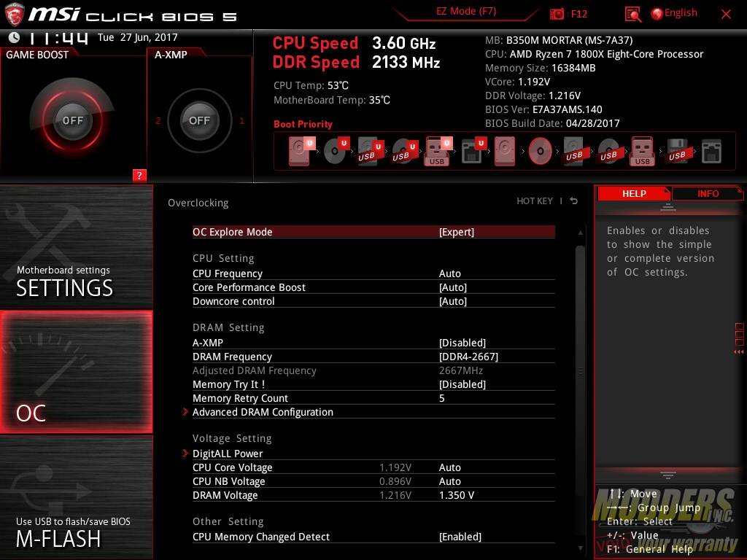747x560 pixels.
Task: Switch to EZ Mode (F7)
Action: point(466,11)
